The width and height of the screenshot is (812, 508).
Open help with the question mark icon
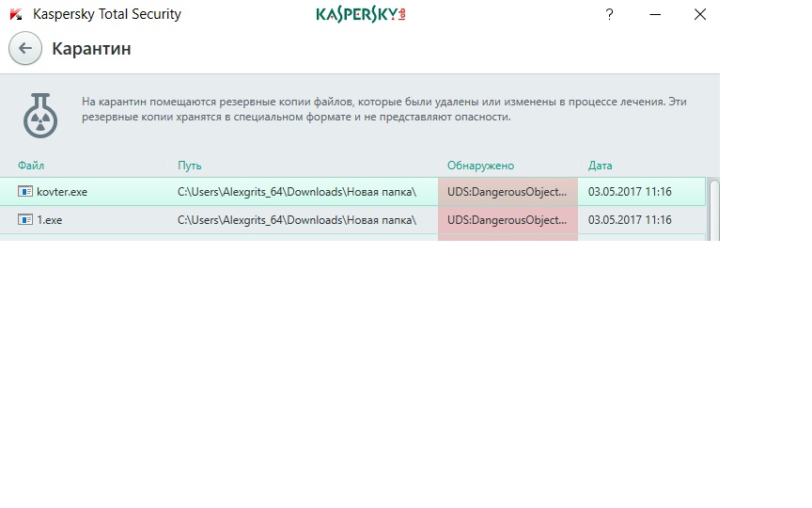point(610,14)
